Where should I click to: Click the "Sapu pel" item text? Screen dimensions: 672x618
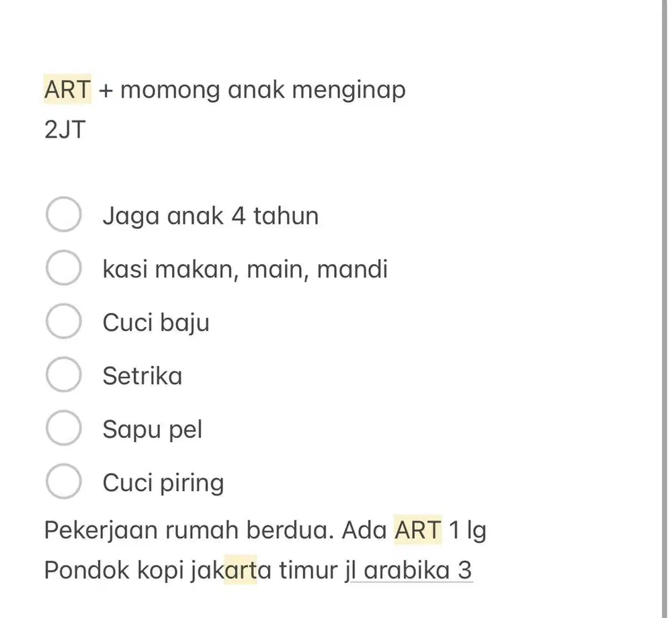pos(152,429)
